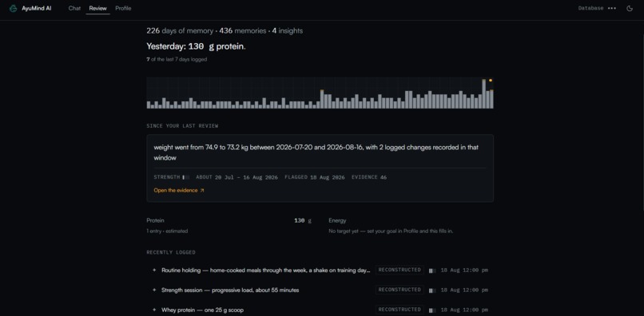Go to the Profile tab
This screenshot has width=644, height=316.
click(123, 8)
